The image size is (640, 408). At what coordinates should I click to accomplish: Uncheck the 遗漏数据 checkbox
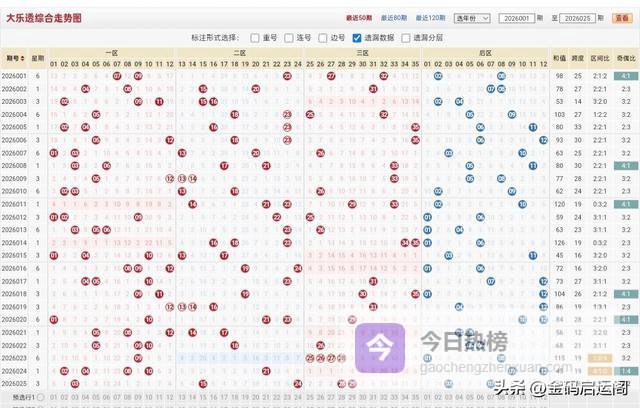pos(356,38)
